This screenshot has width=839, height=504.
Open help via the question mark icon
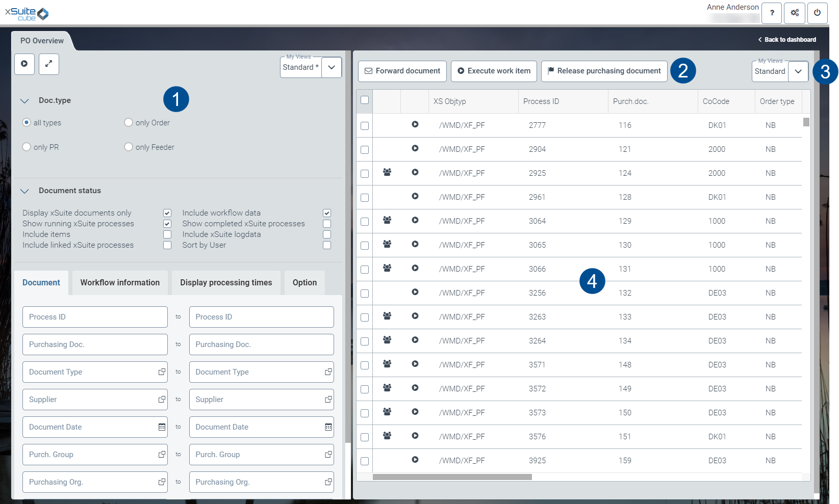pyautogui.click(x=772, y=13)
